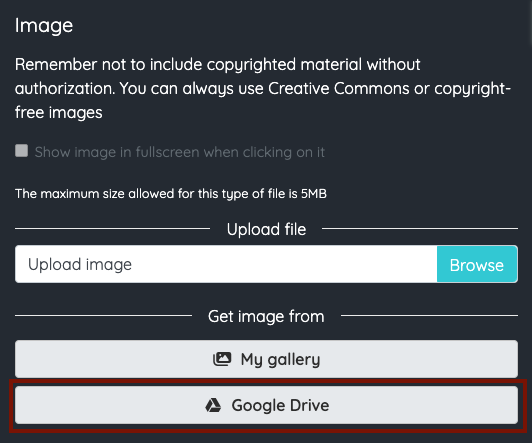Click 'Creative Commons' in the notice

[339, 89]
